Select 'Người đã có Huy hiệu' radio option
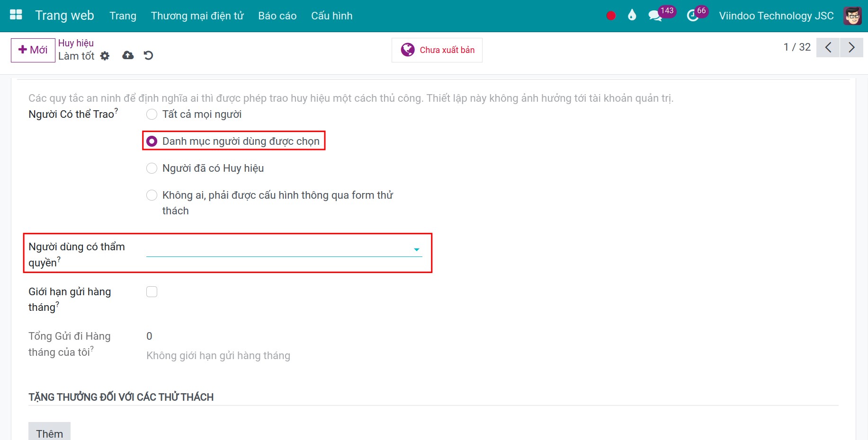The height and width of the screenshot is (440, 868). 152,168
